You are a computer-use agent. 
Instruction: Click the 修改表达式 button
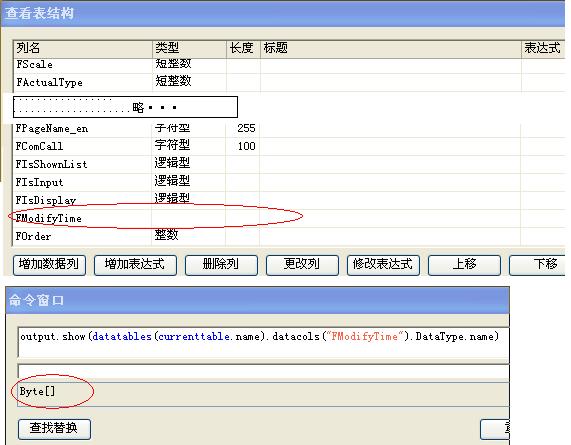pos(383,265)
